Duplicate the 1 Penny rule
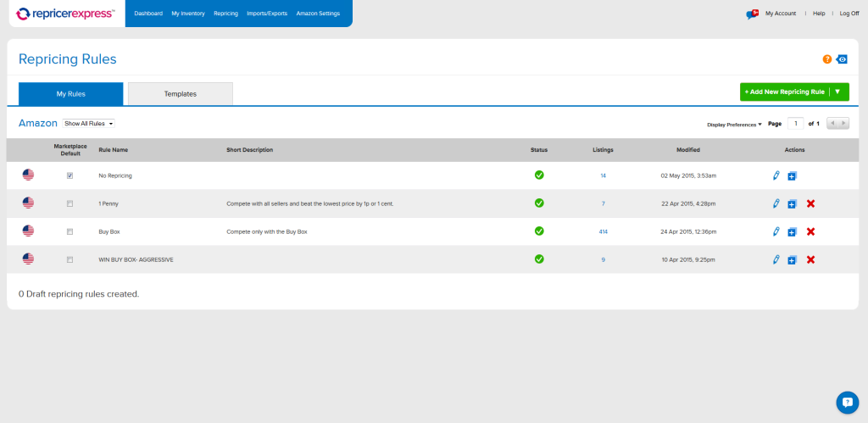This screenshot has width=868, height=423. (x=792, y=204)
